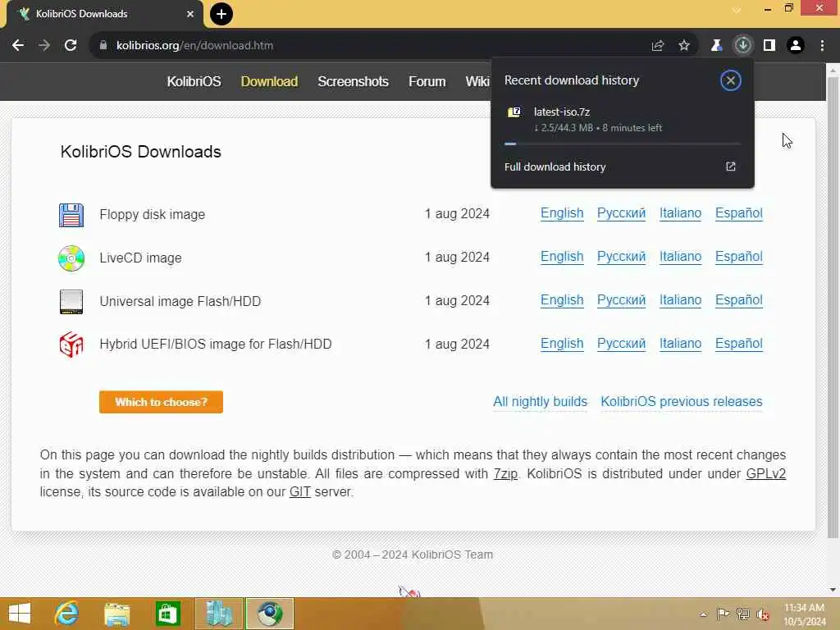
Task: Open the Forum nav menu item
Action: 427,81
